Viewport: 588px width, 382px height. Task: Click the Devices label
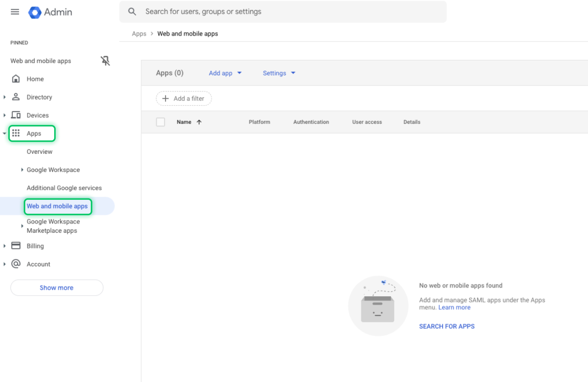coord(38,115)
